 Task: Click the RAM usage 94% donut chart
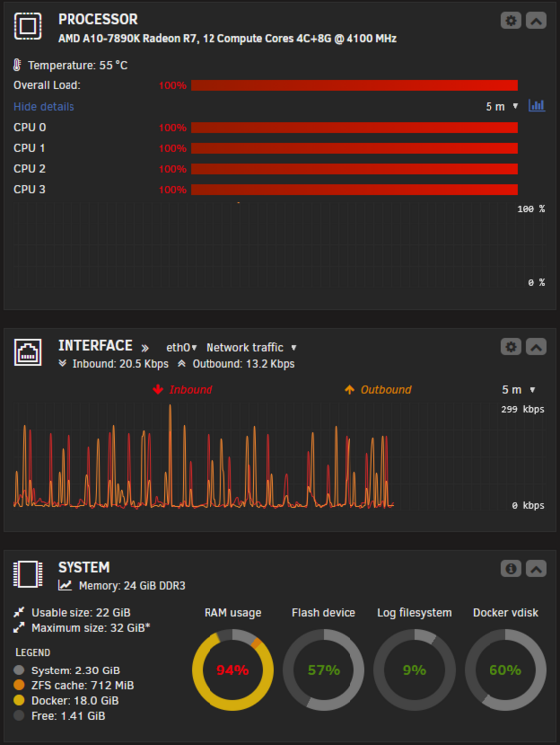(x=232, y=670)
